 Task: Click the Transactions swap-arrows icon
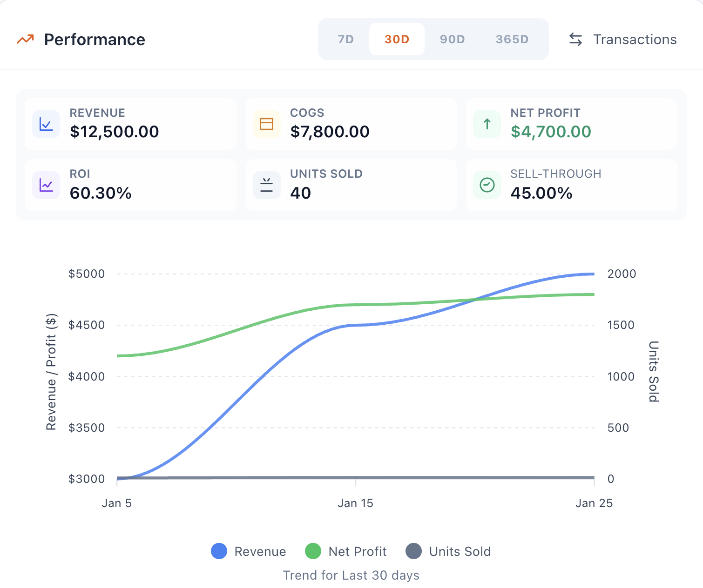click(575, 39)
